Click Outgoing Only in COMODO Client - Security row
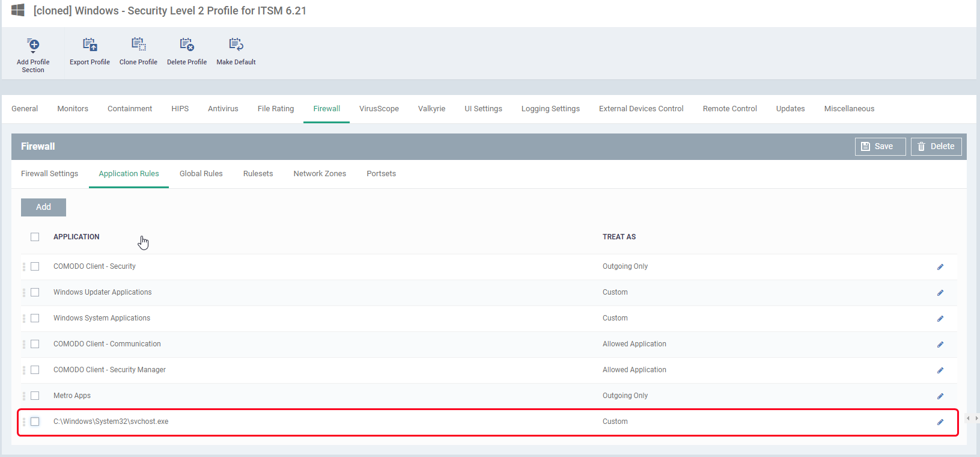 pyautogui.click(x=625, y=266)
